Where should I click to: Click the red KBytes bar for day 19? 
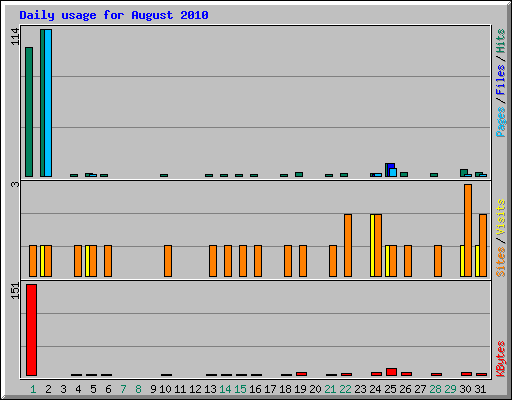pyautogui.click(x=301, y=374)
